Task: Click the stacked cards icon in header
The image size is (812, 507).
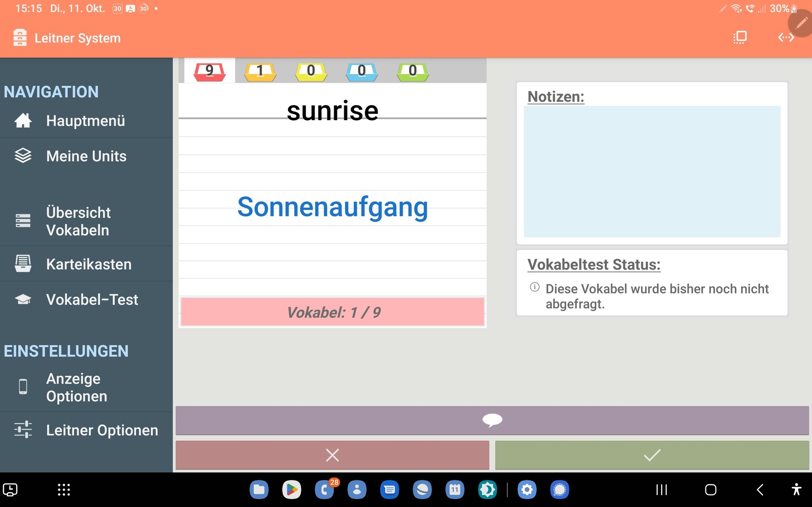Action: click(x=740, y=38)
